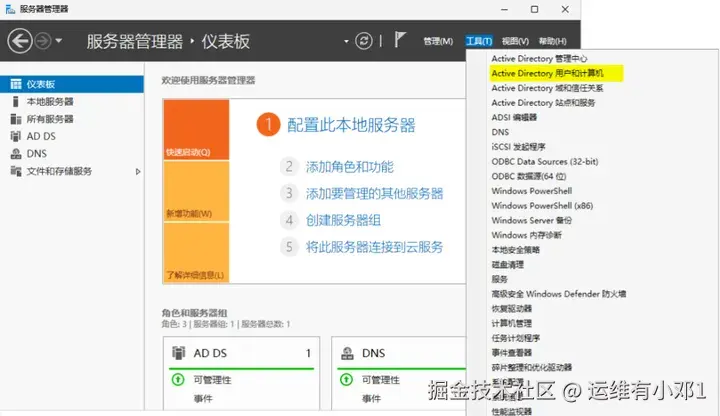The image size is (720, 416).
Task: Click the forward navigation arrow
Action: pos(43,41)
